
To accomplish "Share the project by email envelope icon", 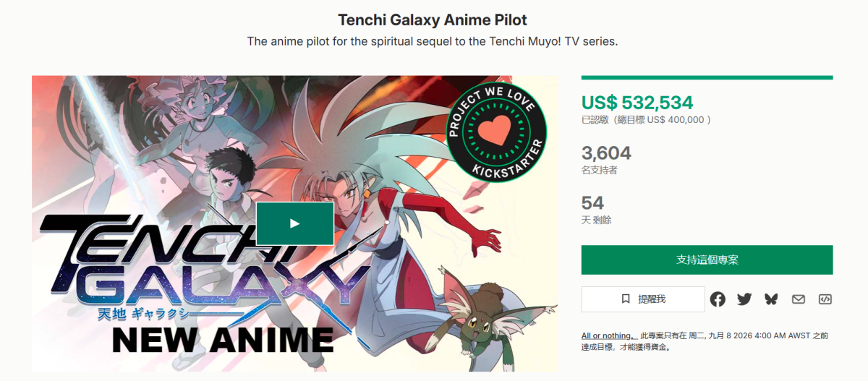I will tap(798, 299).
